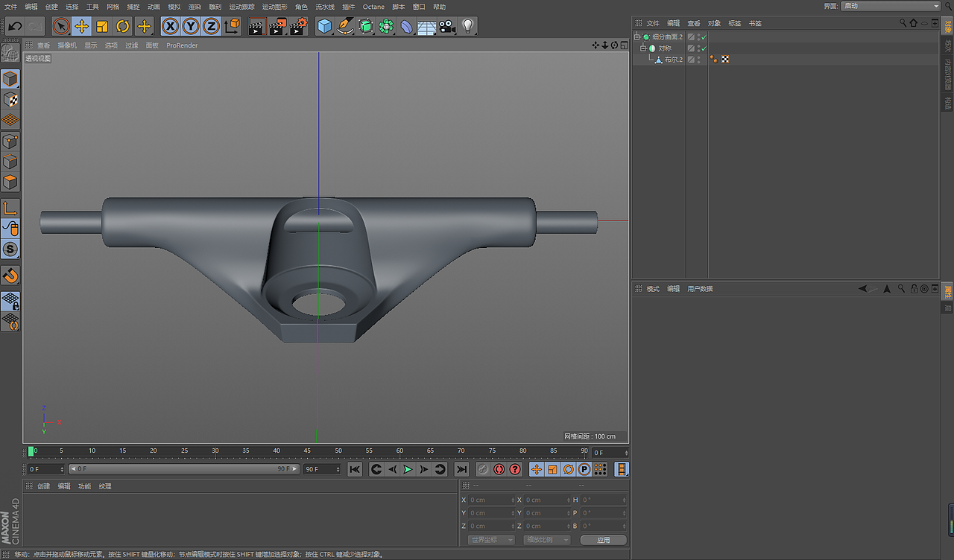Enable the snap magnet icon in left sidebar

coord(10,276)
